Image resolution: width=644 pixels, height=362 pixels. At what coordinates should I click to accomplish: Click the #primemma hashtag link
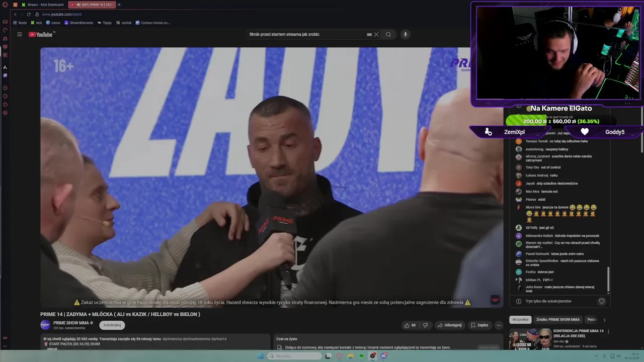click(x=172, y=339)
